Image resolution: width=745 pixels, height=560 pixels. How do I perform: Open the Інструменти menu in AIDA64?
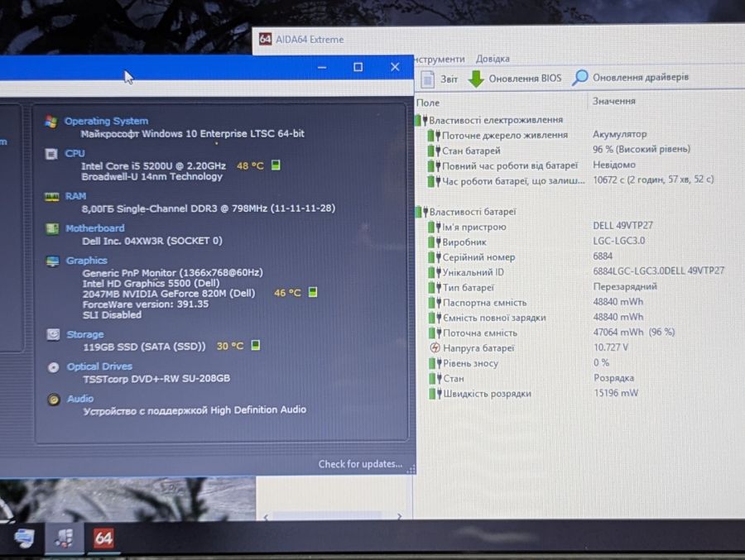point(439,60)
